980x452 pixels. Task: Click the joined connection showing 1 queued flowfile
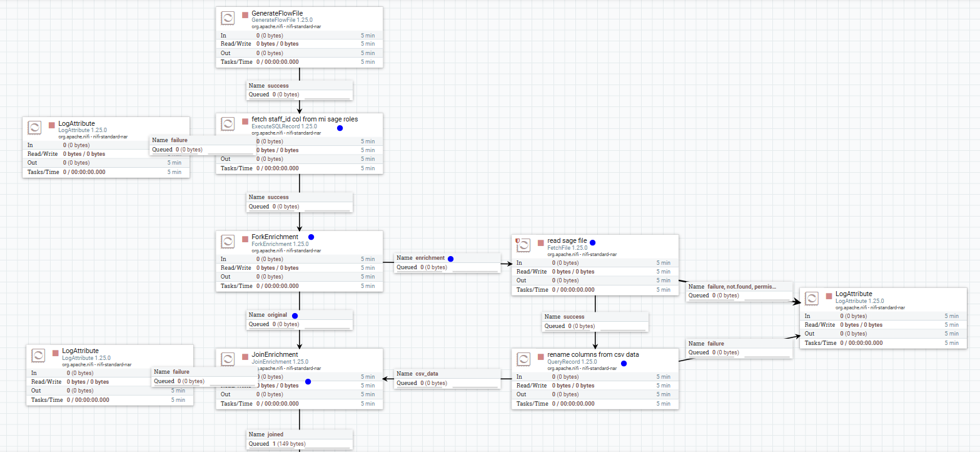[299, 438]
